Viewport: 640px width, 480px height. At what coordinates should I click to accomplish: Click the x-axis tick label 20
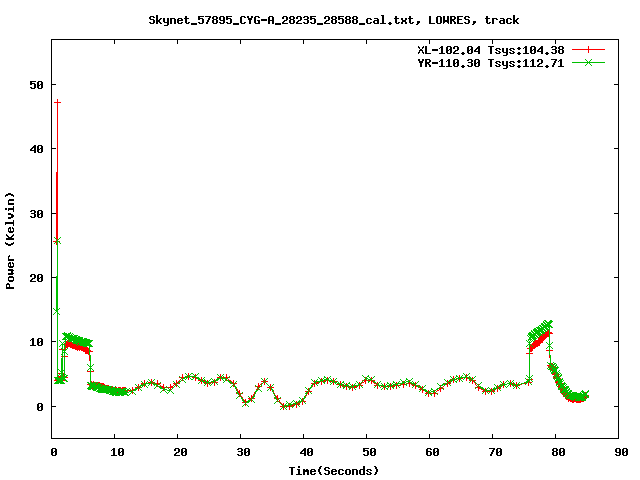pyautogui.click(x=180, y=452)
